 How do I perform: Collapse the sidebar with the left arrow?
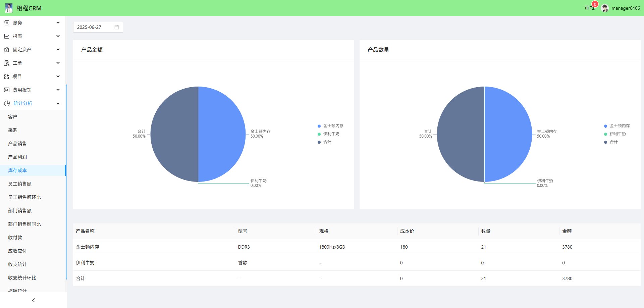(34, 300)
